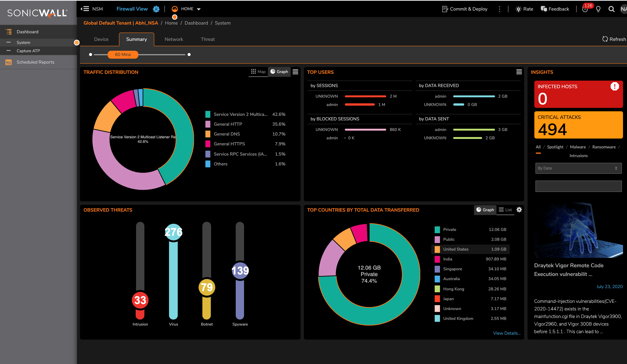Select the Ransomware insights filter

[x=604, y=147]
